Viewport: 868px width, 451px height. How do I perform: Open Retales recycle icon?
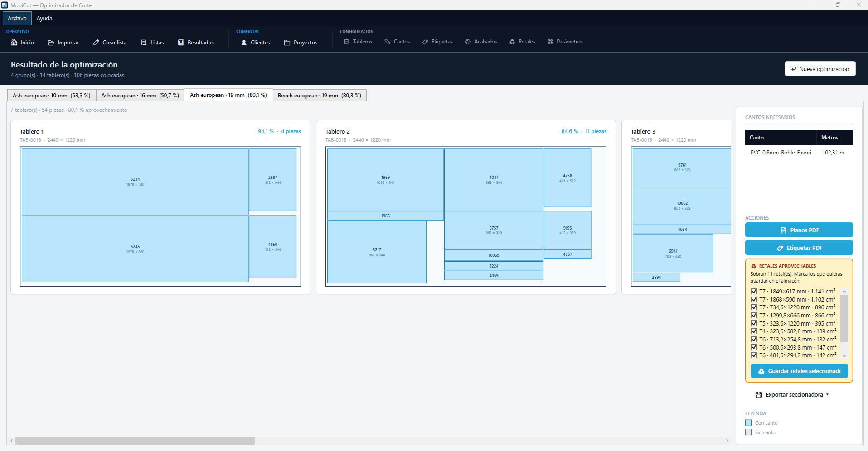coord(512,42)
